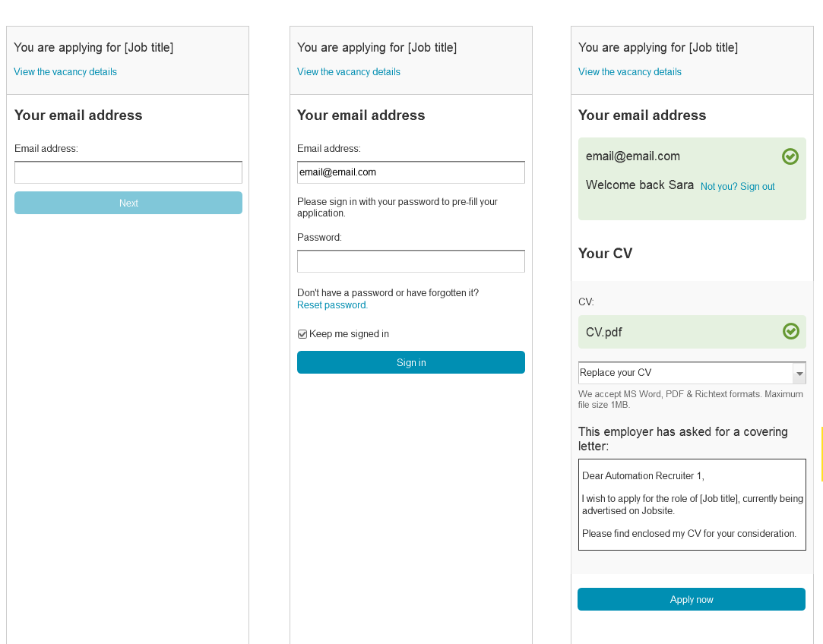Follow the Reset password link

pyautogui.click(x=332, y=305)
